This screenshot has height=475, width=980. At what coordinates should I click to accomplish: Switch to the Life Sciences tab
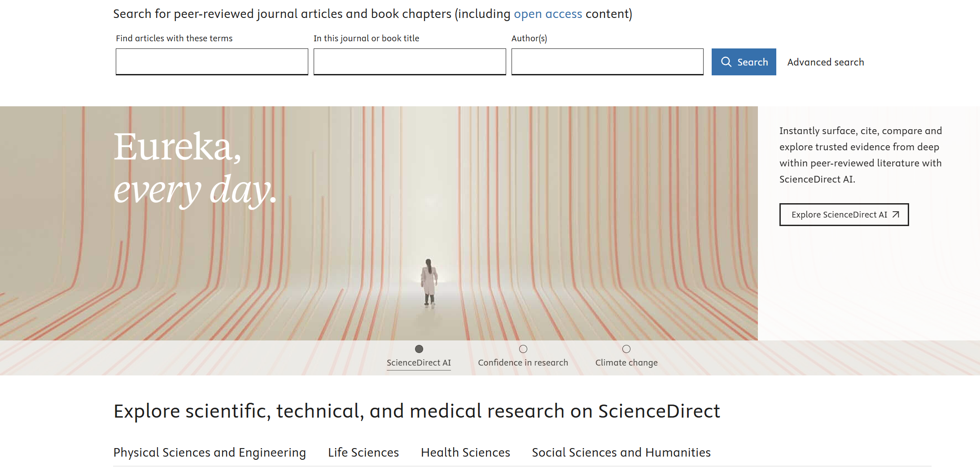tap(363, 453)
